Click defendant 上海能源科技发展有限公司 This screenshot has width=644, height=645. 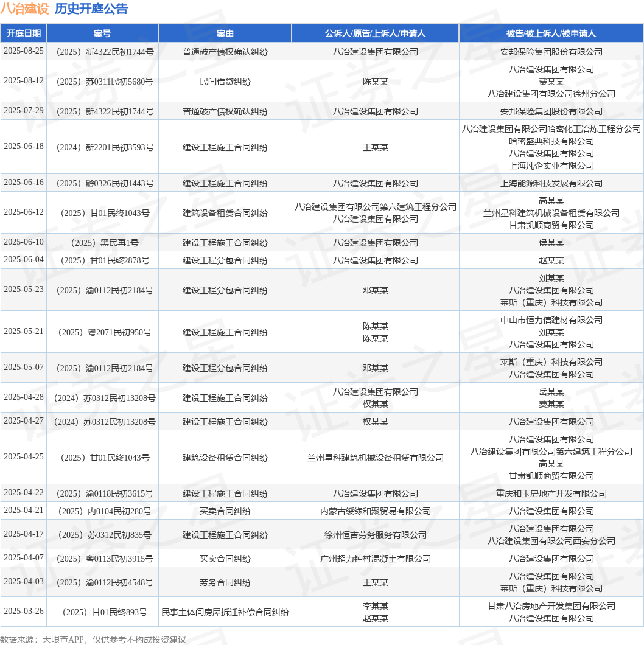point(551,184)
